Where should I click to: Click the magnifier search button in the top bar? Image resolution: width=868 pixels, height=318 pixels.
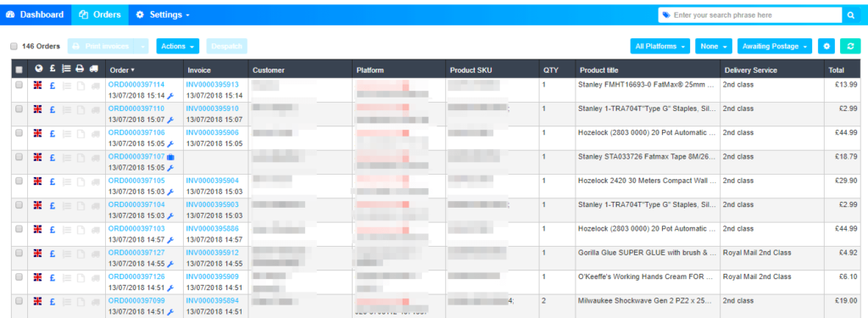click(x=851, y=15)
